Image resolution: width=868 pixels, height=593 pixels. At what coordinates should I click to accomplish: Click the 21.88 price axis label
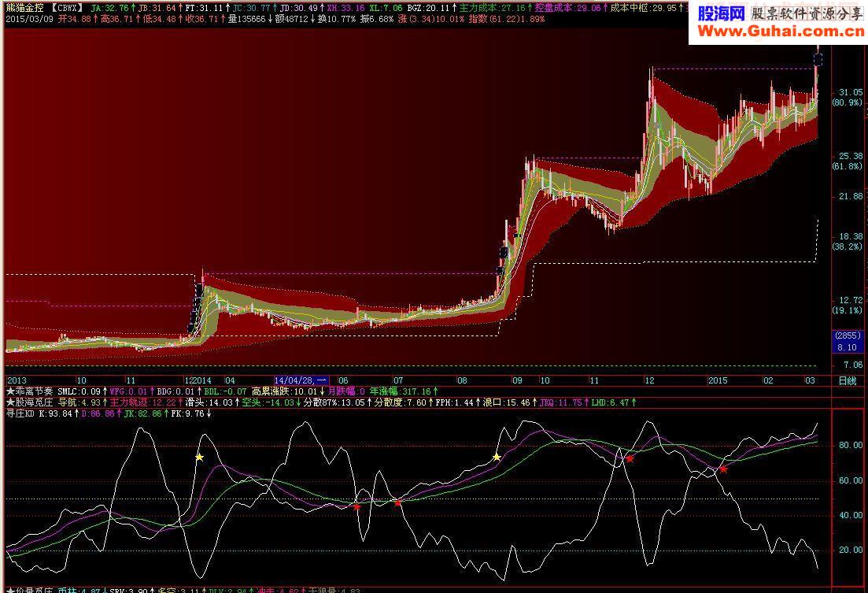click(850, 196)
